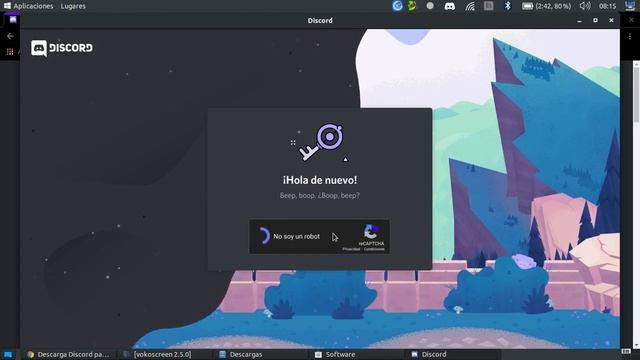Viewport: 640px width, 360px height.
Task: Click the background window's vertical scrollbar
Action: [636, 95]
